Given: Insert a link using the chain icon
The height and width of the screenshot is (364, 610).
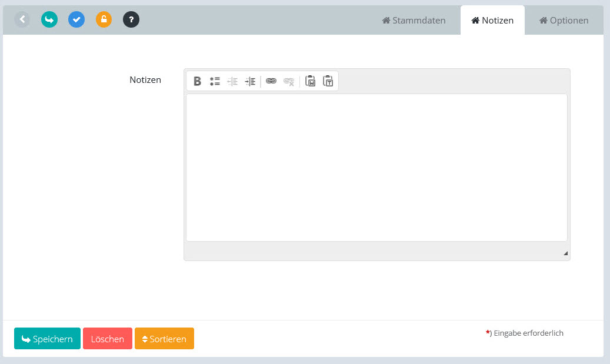Looking at the screenshot, I should (271, 81).
